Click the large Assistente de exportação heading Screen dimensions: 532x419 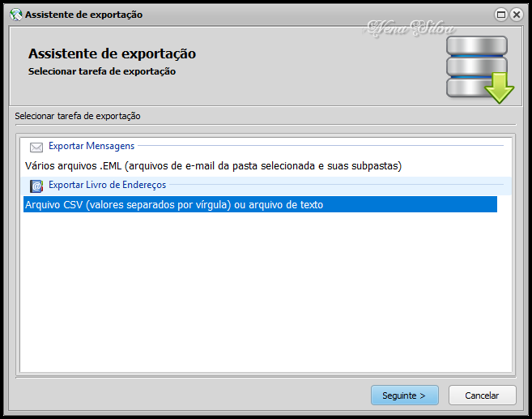[x=112, y=53]
